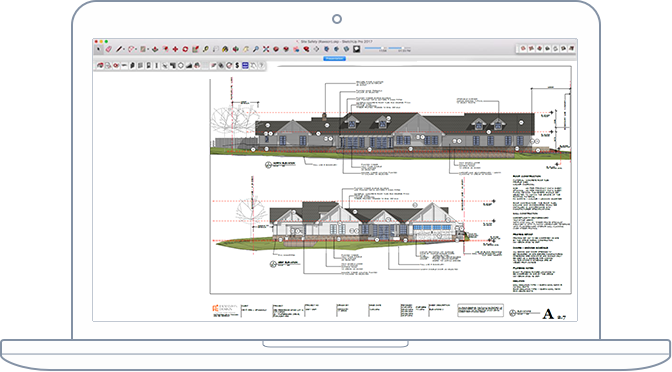672x372 pixels.
Task: Open the Line tool dropdown arrow
Action: [x=124, y=49]
